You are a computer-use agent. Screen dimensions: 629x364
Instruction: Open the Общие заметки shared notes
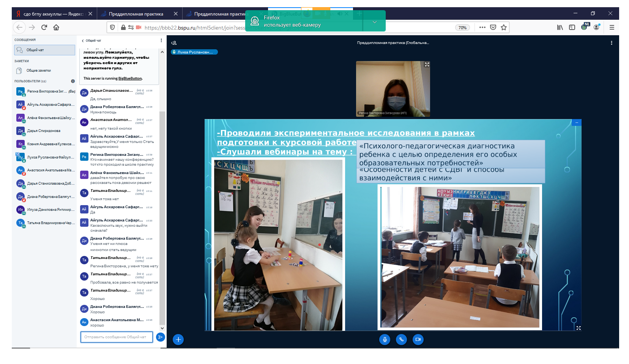pyautogui.click(x=38, y=71)
